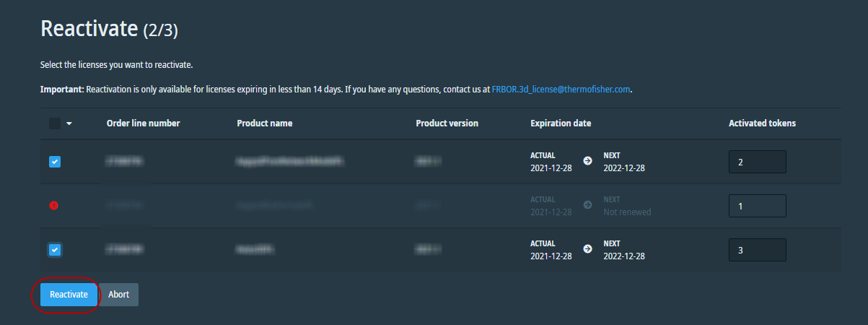Viewport: 868px width, 325px height.
Task: Click the Product version column header
Action: click(x=447, y=123)
